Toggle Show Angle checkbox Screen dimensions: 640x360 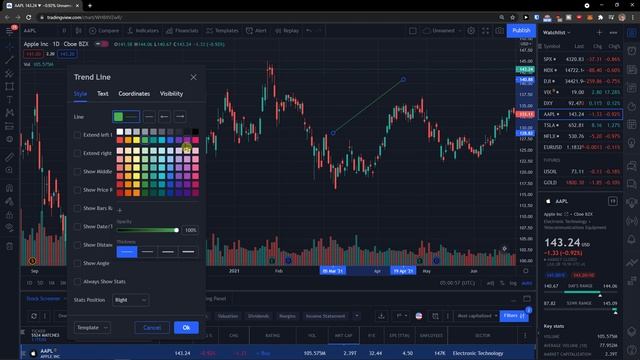pyautogui.click(x=78, y=263)
